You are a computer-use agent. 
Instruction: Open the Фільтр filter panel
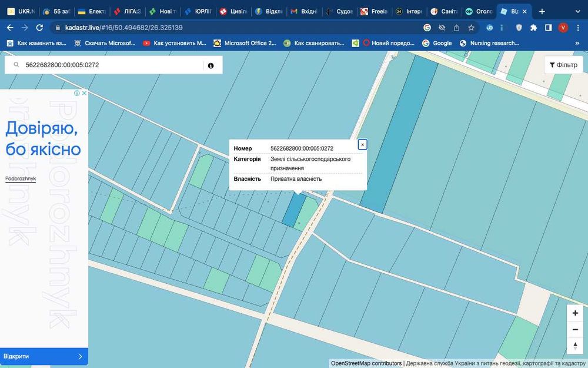pos(563,65)
